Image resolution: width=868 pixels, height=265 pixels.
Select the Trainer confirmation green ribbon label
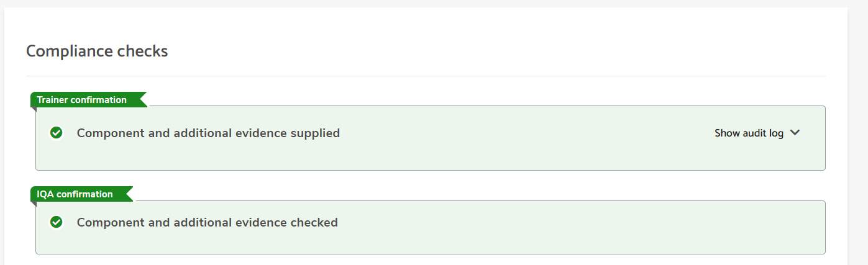pos(88,100)
